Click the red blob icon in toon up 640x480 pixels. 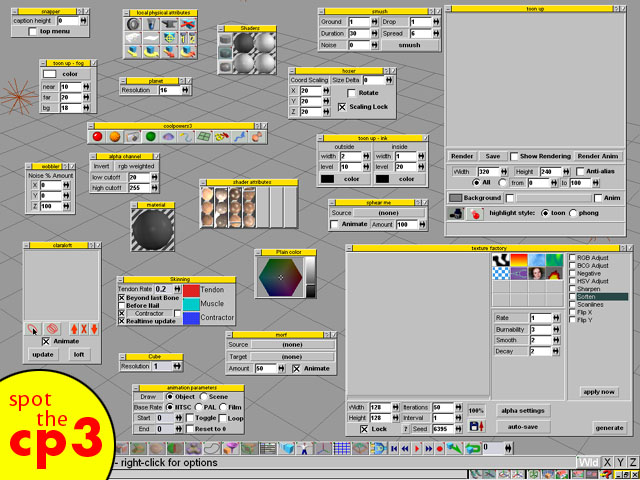(475, 213)
